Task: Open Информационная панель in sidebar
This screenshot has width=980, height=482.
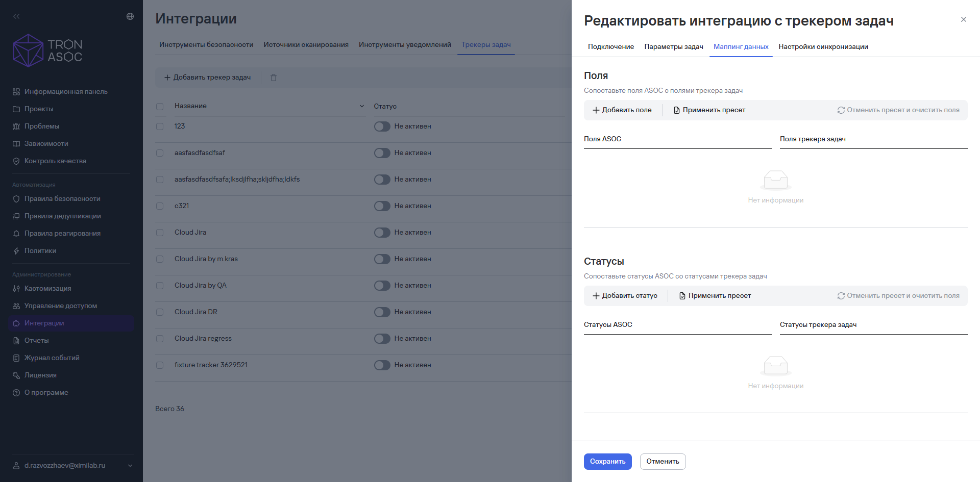Action: point(66,92)
